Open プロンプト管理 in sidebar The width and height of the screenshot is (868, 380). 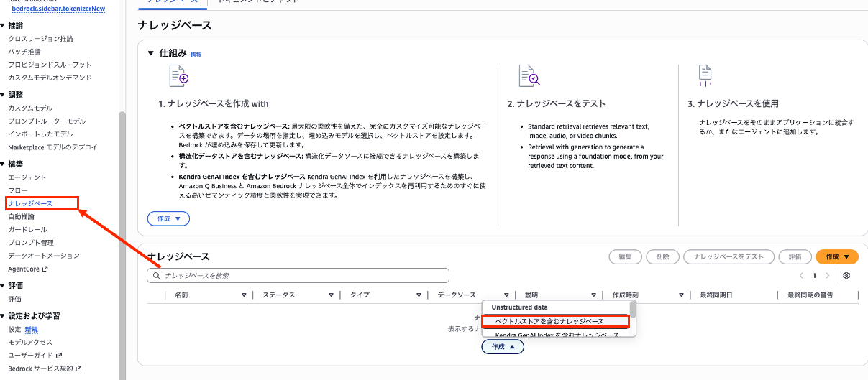click(31, 243)
